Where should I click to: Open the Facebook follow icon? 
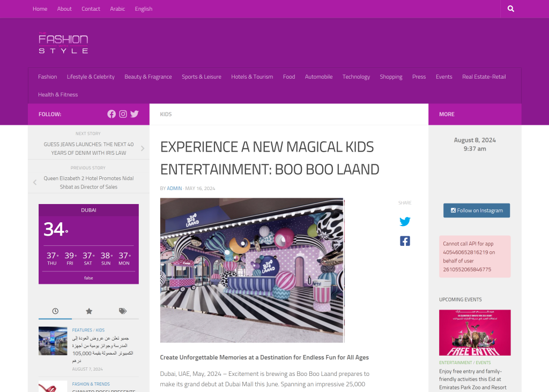112,114
